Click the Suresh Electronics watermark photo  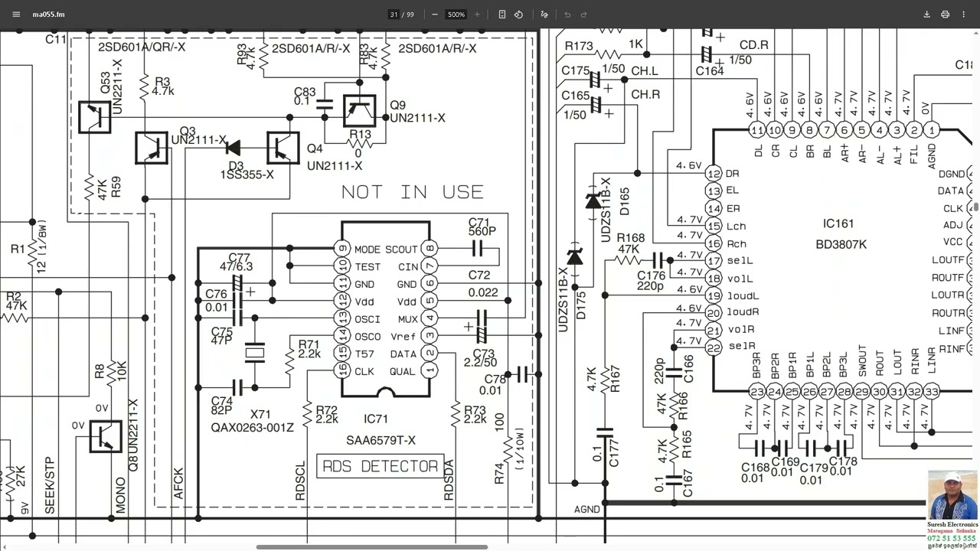click(x=952, y=495)
